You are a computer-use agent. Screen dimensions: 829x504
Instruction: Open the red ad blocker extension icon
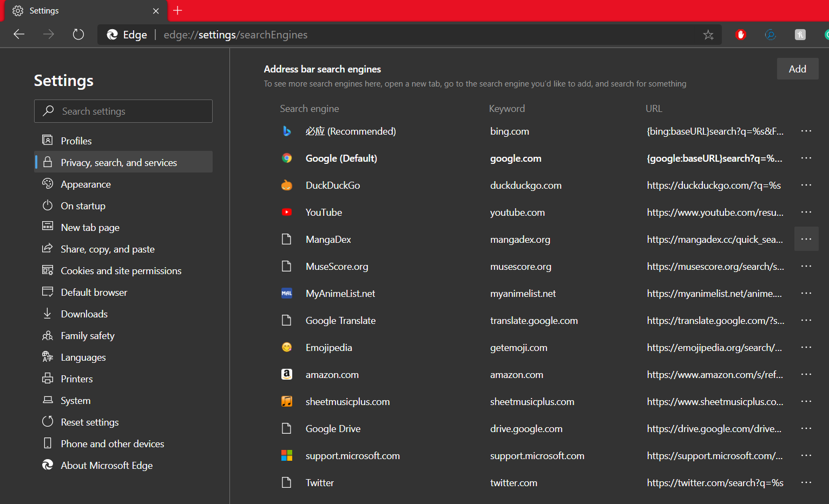(741, 35)
